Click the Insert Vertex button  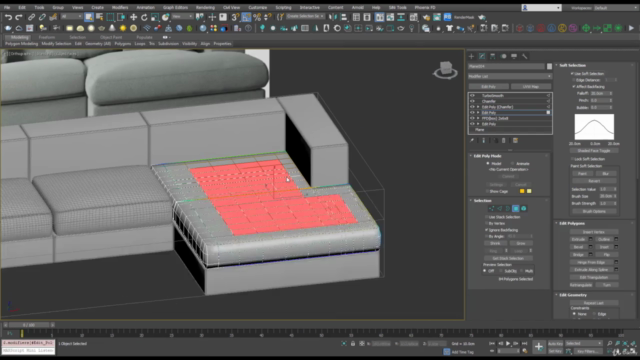pyautogui.click(x=594, y=231)
